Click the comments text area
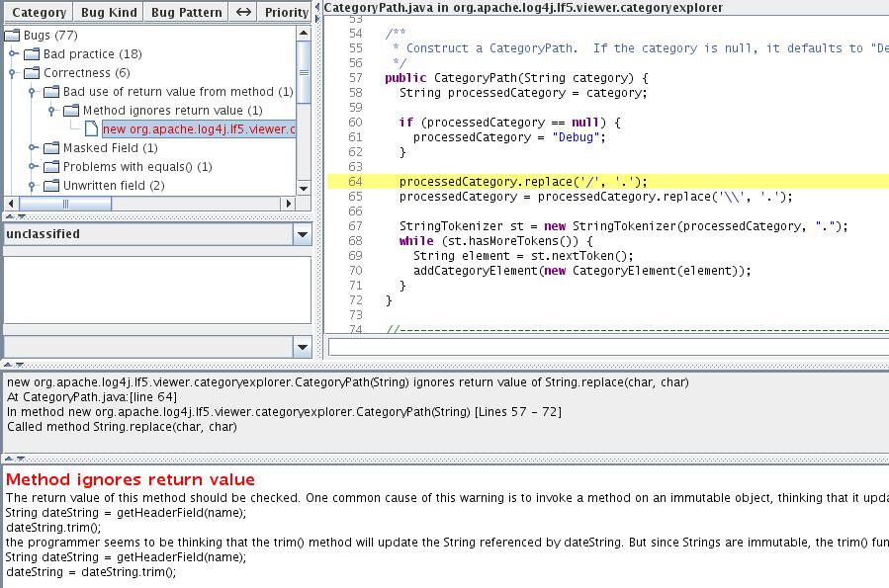This screenshot has width=889, height=588. point(157,290)
